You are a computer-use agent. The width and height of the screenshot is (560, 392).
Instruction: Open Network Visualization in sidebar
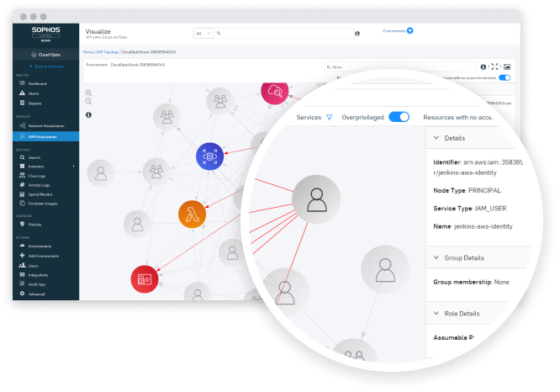[x=46, y=125]
